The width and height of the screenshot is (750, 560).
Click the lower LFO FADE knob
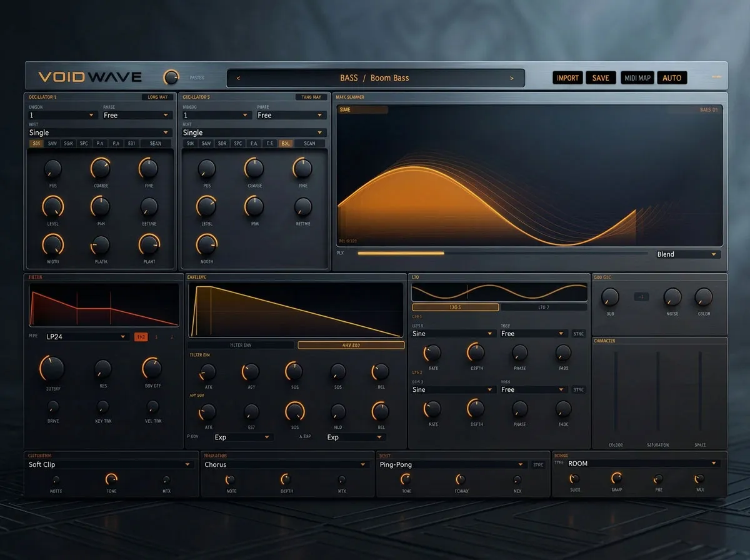[x=563, y=409]
